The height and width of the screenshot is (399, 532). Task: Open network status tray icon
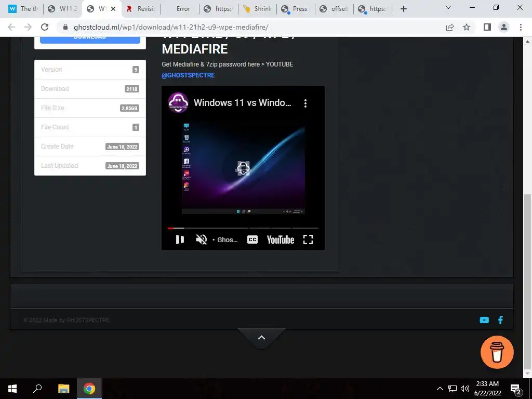tap(453, 389)
